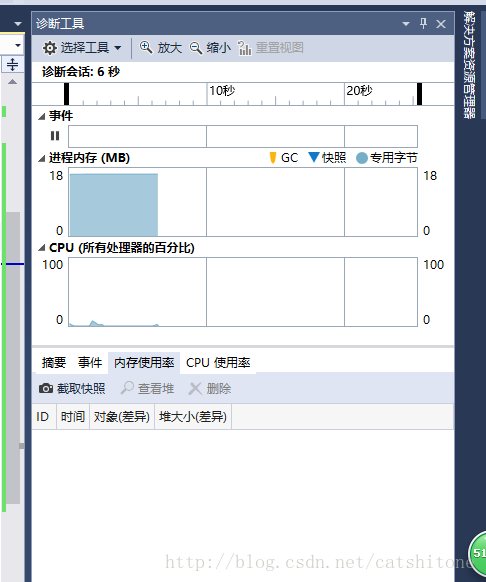Click the 10秒 mark on the timeline ruler
The image size is (486, 582).
tap(222, 91)
